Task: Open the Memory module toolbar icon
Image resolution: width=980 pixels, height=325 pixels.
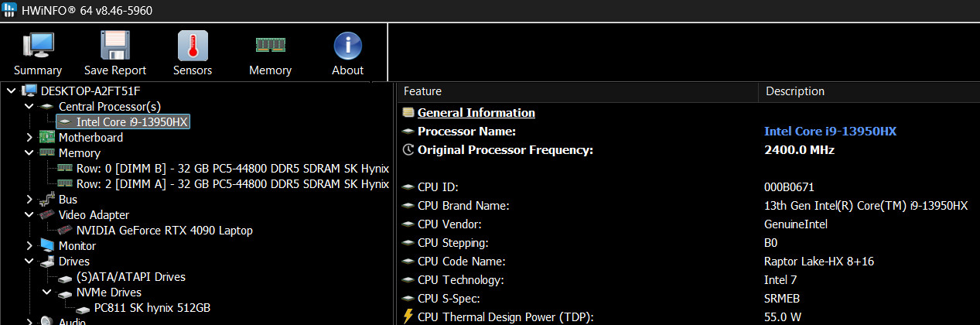Action: 270,46
